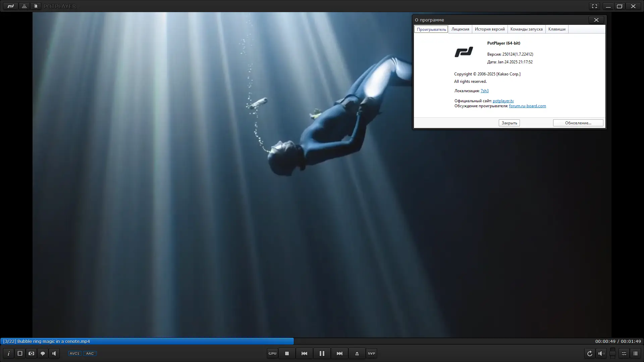
Task: Pause playback with the pause button
Action: pos(322,353)
